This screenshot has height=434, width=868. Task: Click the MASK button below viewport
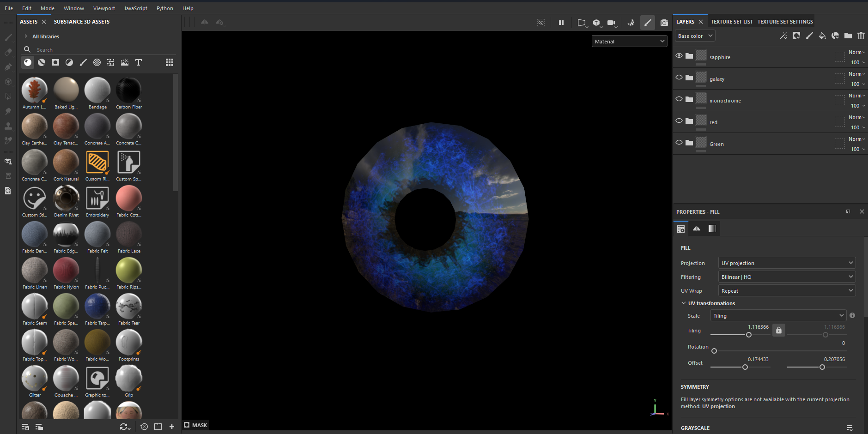(x=195, y=425)
